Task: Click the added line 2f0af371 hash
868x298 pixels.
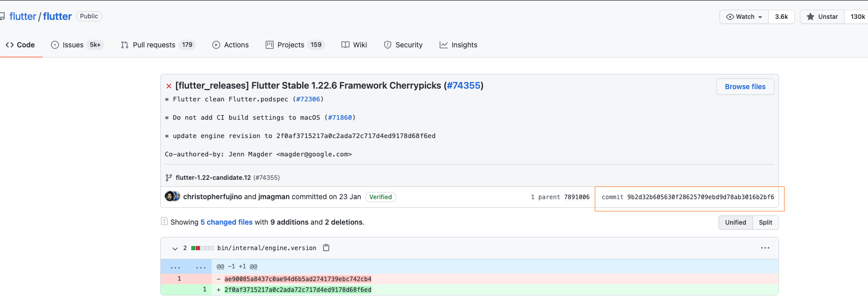Action: (298, 290)
